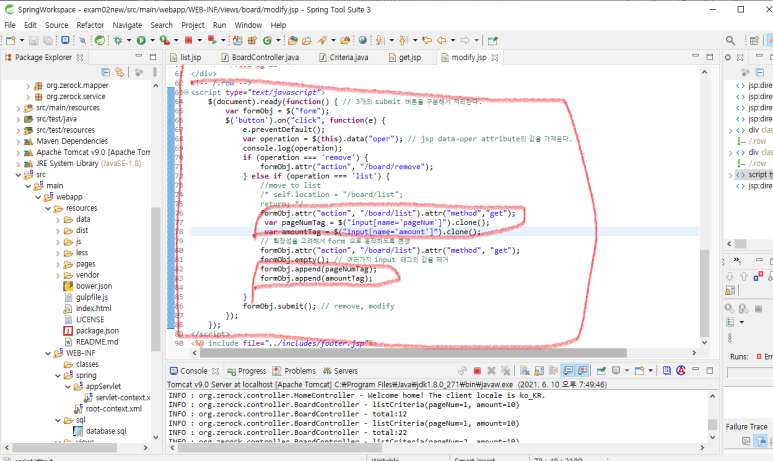Click the Package Explorer vertical scrollbar
Viewport: 773px width, 461px height.
(x=156, y=279)
